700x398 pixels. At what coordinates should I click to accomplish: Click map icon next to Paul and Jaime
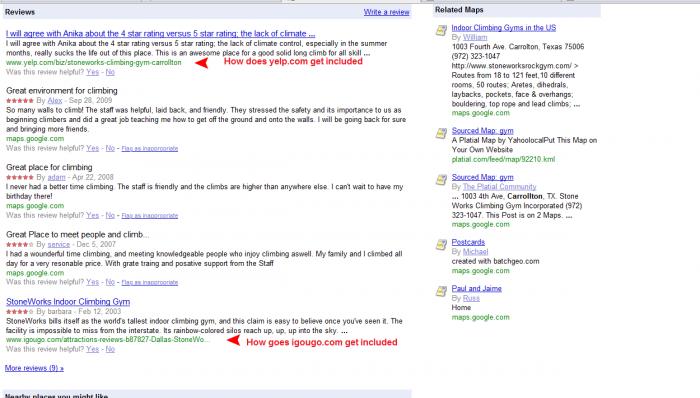click(441, 291)
